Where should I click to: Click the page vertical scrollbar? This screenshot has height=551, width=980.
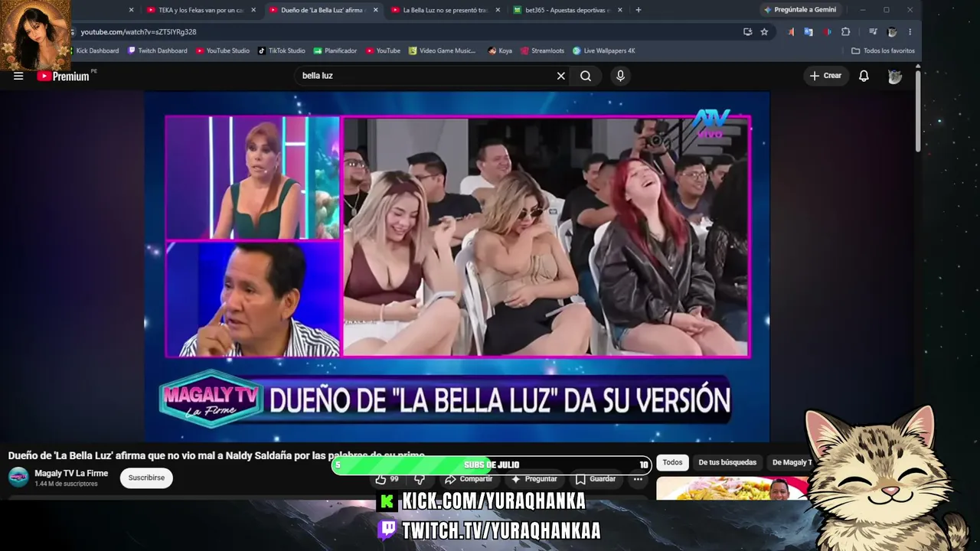click(x=918, y=111)
